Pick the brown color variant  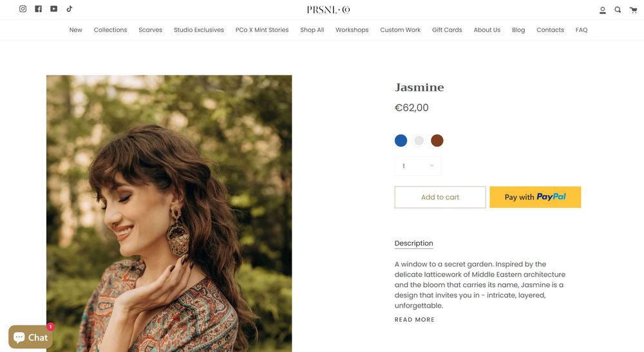pyautogui.click(x=437, y=140)
